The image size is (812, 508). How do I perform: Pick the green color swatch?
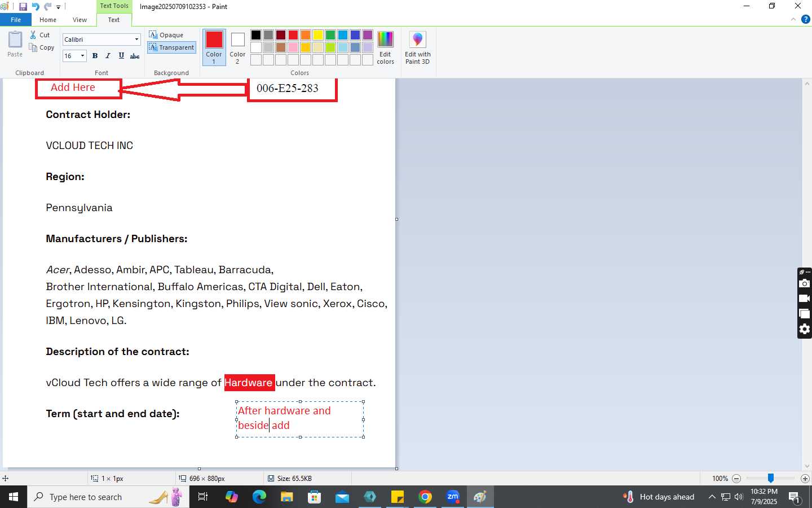330,35
